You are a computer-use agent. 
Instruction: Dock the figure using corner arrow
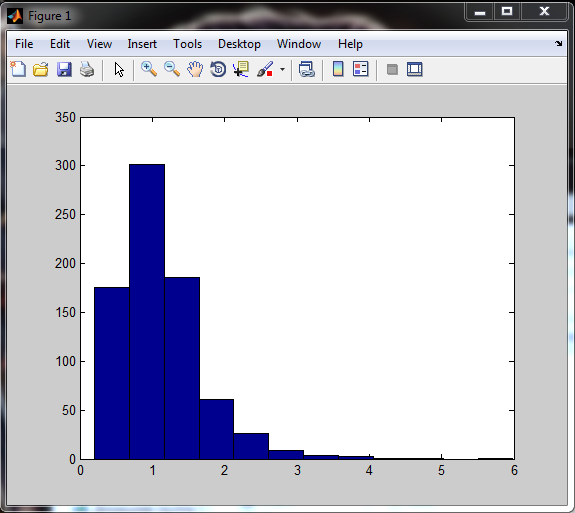point(558,44)
